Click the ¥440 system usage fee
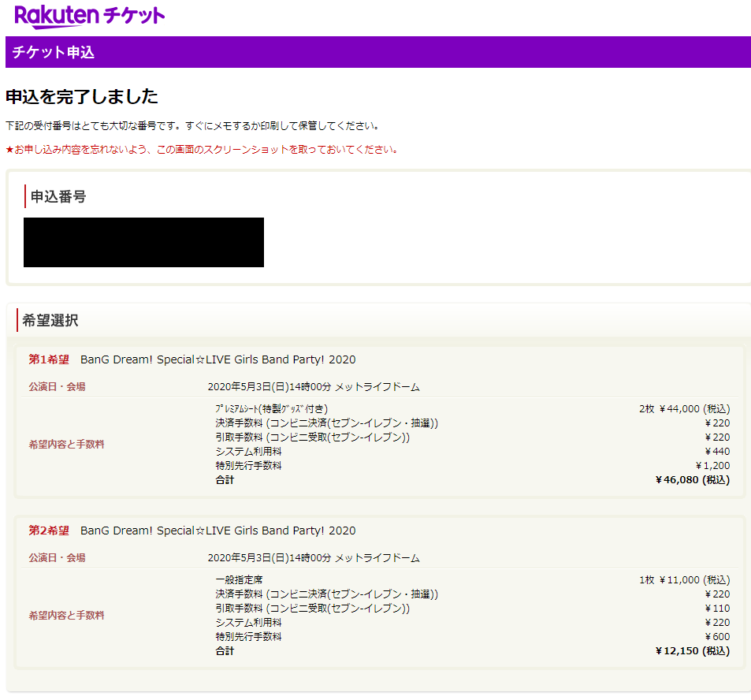Viewport: 751px width, 700px height. pos(717,452)
